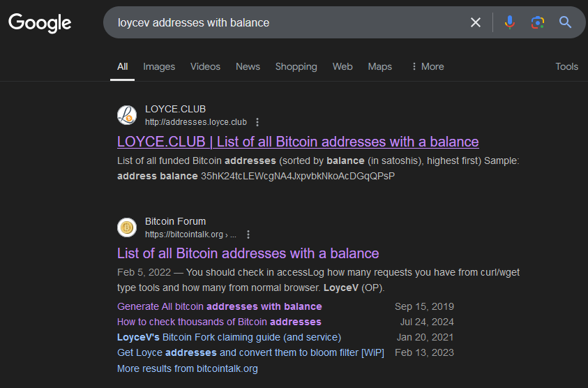Click 'More results from bitcointalk.org'

[x=188, y=368]
